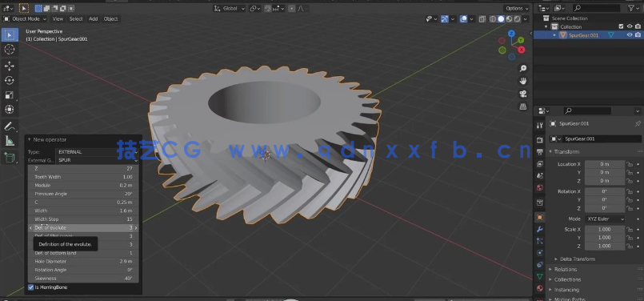The image size is (644, 301).
Task: Open the View Layer properties tab icon
Action: tap(540, 164)
